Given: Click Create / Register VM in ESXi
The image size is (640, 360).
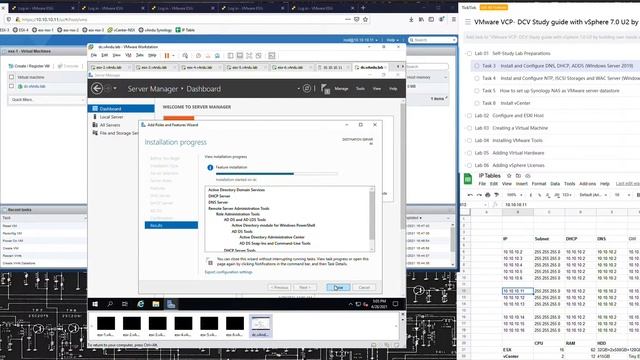Looking at the screenshot, I should (x=29, y=66).
